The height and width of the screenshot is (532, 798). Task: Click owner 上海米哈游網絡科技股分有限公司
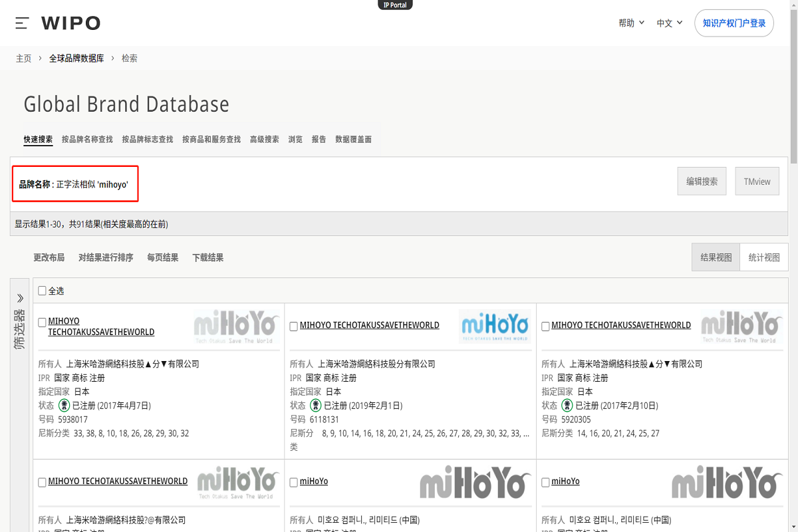tap(376, 364)
